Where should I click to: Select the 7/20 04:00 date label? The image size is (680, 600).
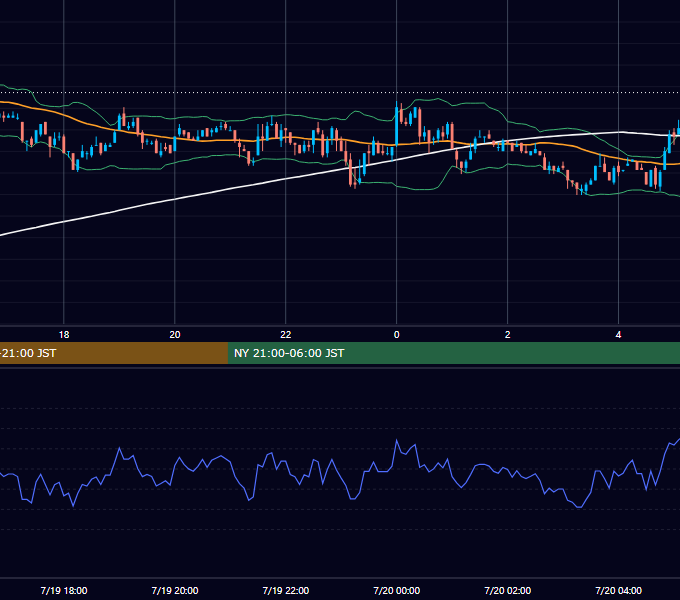pos(618,590)
